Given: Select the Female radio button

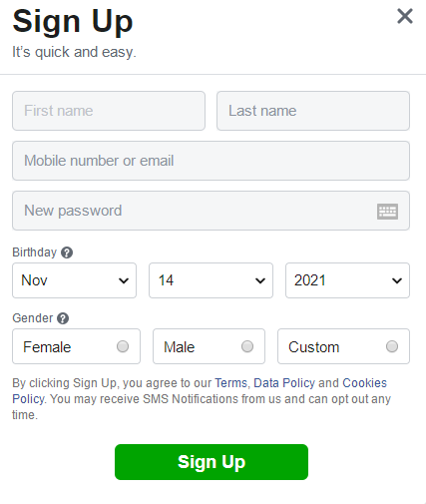Looking at the screenshot, I should 123,346.
